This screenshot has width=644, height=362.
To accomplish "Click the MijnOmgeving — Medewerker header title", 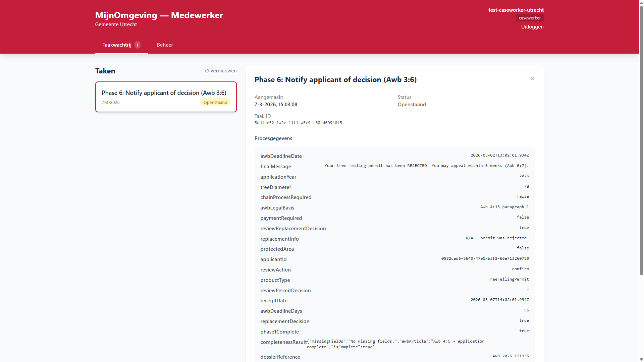I will point(159,15).
